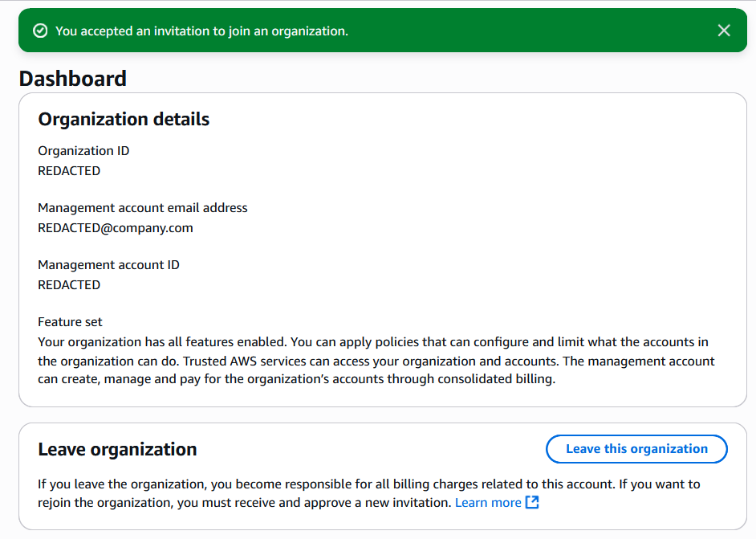Click the external link icon beside Learn more
Viewport: 756px width, 539px height.
[532, 502]
